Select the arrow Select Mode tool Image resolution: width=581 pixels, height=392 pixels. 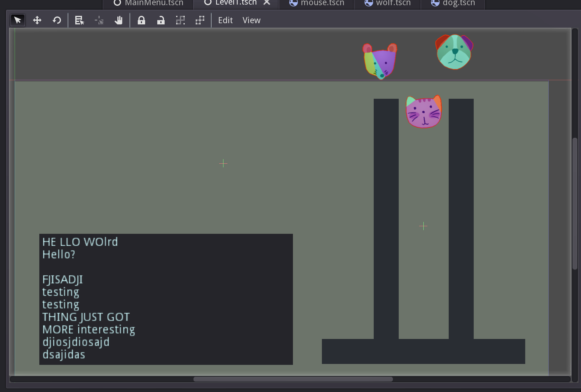pyautogui.click(x=18, y=20)
